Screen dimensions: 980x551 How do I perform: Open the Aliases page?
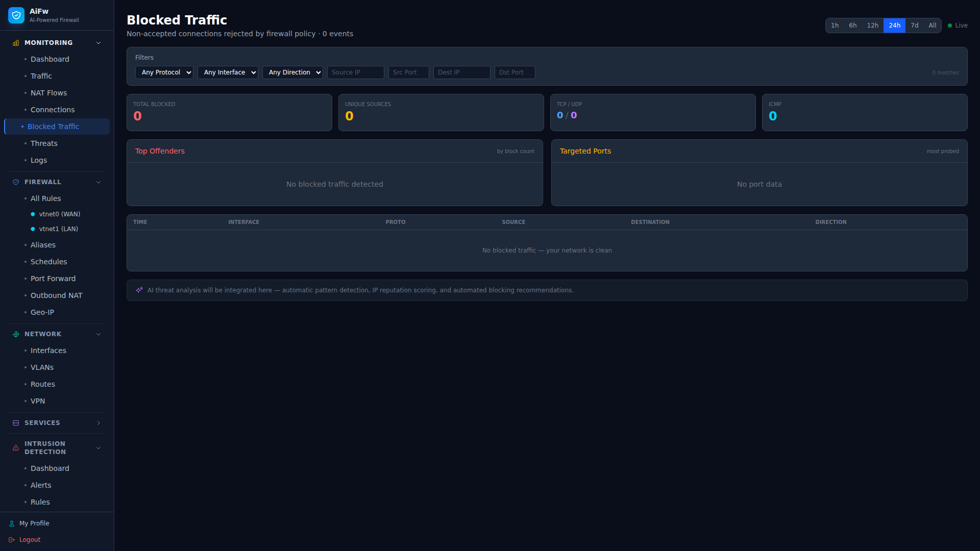[x=57, y=245]
